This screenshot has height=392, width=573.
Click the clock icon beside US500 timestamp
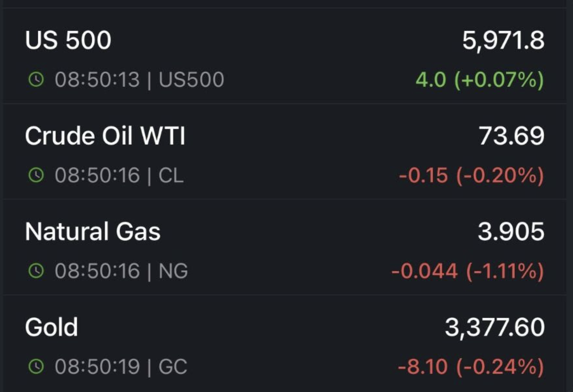point(36,80)
